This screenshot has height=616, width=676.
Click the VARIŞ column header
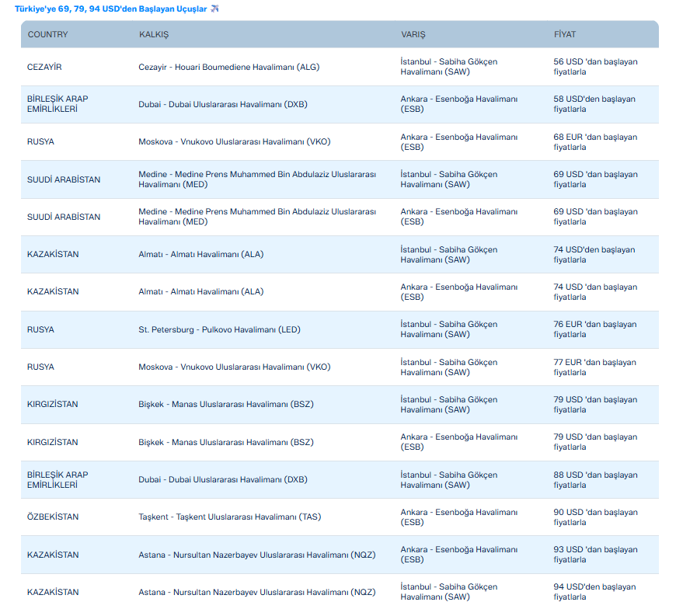413,34
